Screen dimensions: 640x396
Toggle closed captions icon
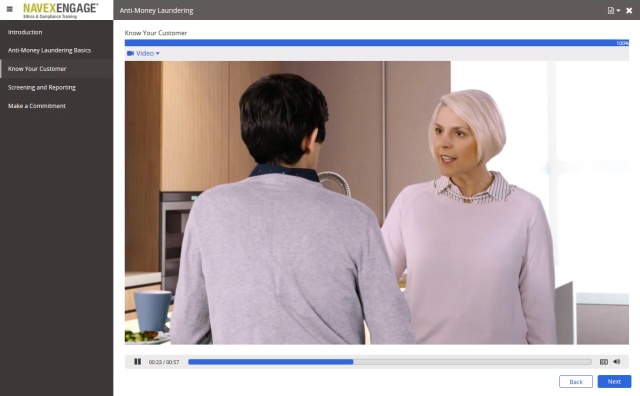(604, 362)
